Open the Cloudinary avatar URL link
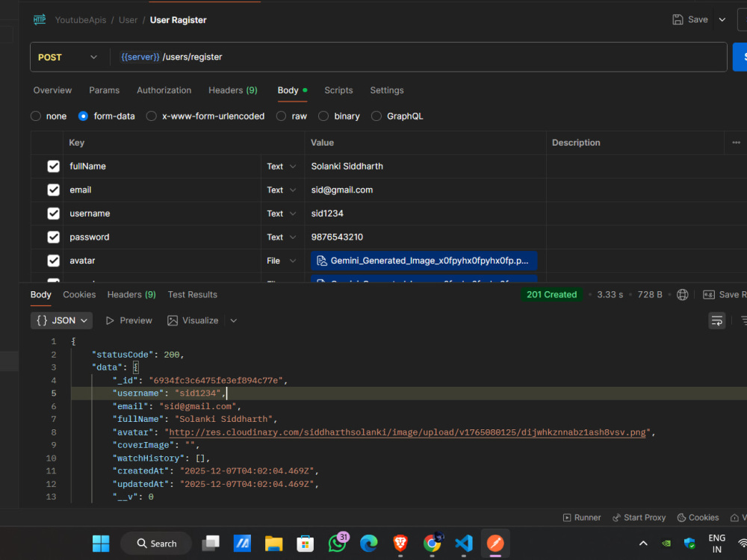This screenshot has height=560, width=747. (407, 432)
